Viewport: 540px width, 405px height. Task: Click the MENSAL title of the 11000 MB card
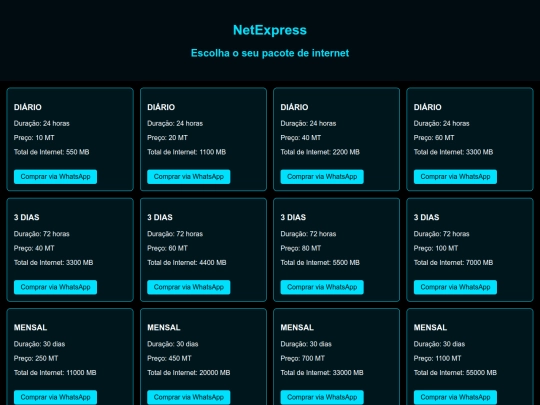30,328
